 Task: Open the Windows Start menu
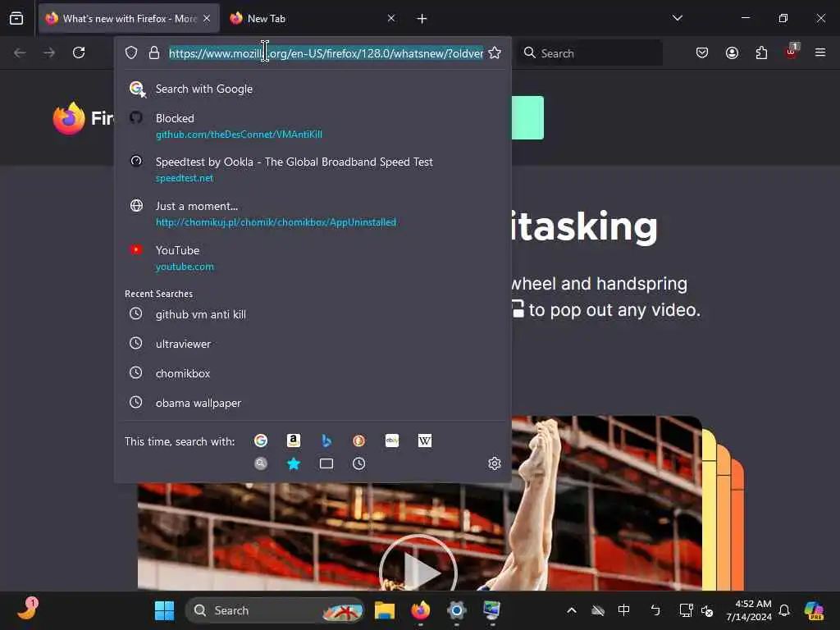[164, 610]
